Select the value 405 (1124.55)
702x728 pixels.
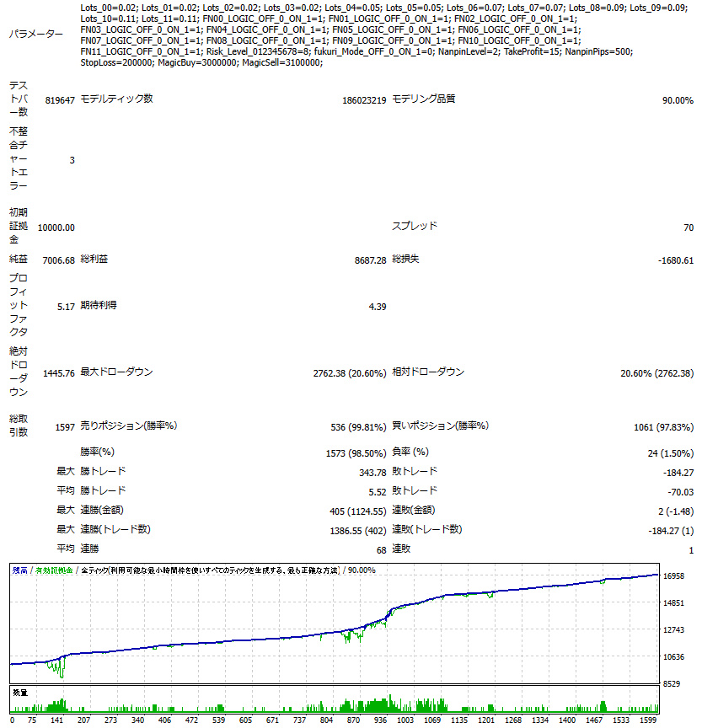point(358,511)
